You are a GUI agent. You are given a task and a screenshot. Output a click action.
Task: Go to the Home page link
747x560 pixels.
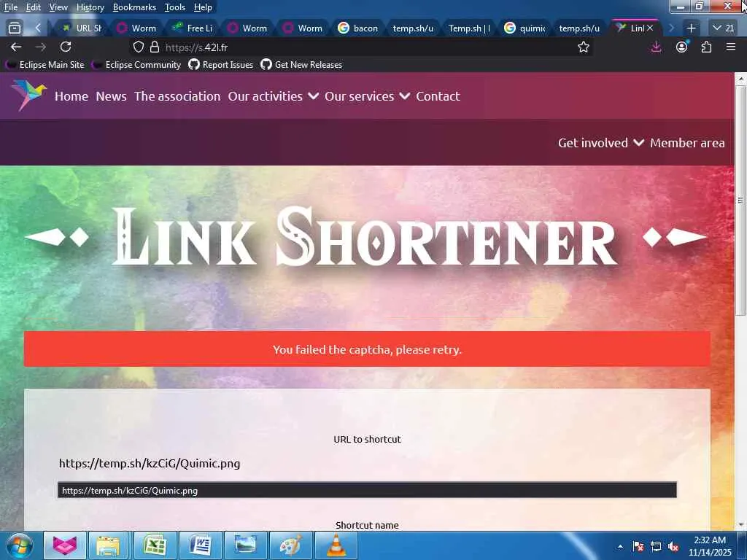[x=71, y=96]
